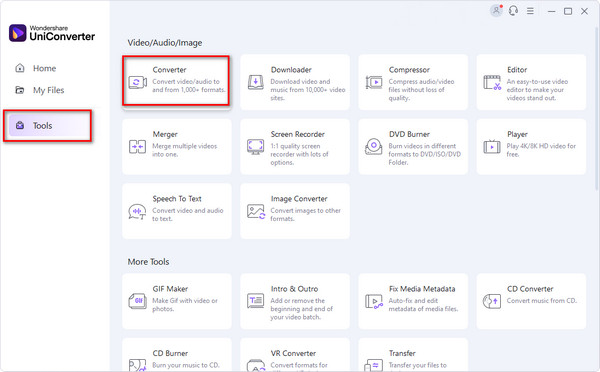Click the Home house icon
Image resolution: width=600 pixels, height=372 pixels.
click(20, 68)
